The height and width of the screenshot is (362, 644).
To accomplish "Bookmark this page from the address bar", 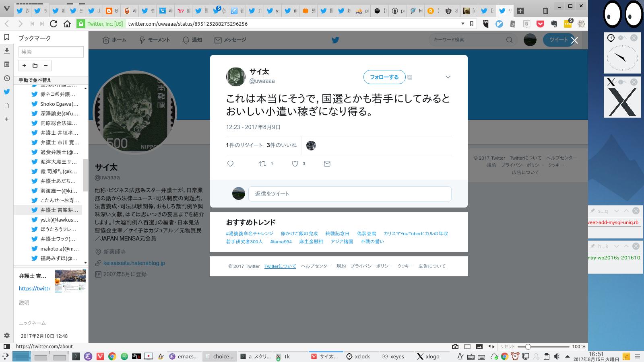I will point(472,24).
